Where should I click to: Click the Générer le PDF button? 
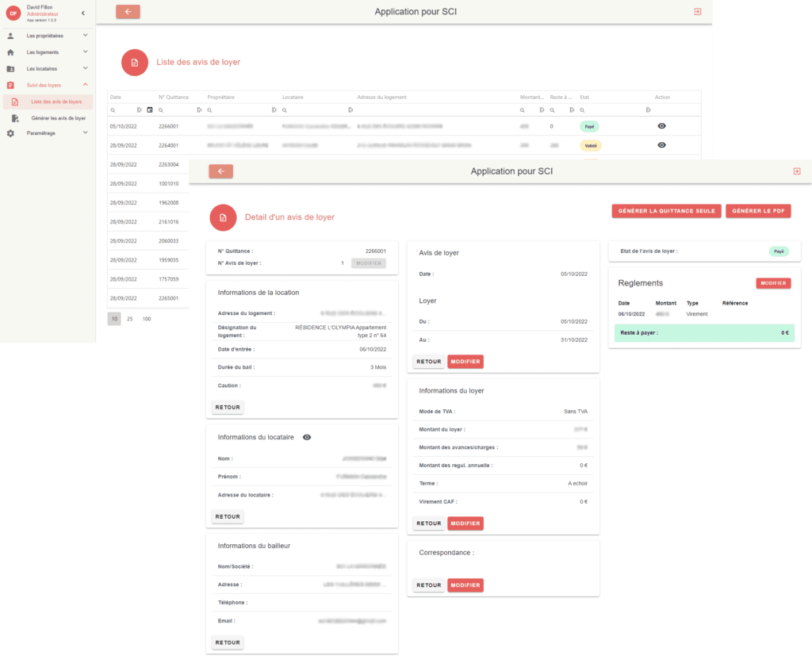pyautogui.click(x=758, y=211)
